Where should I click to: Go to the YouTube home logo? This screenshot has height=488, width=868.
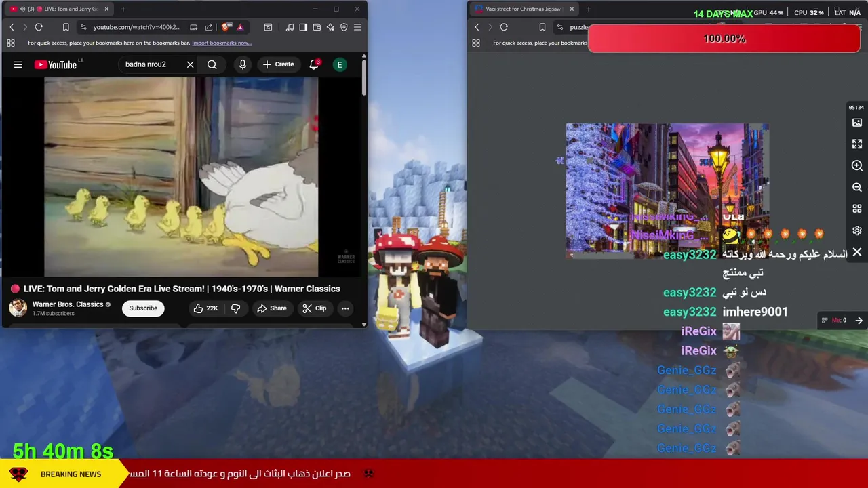click(x=56, y=64)
